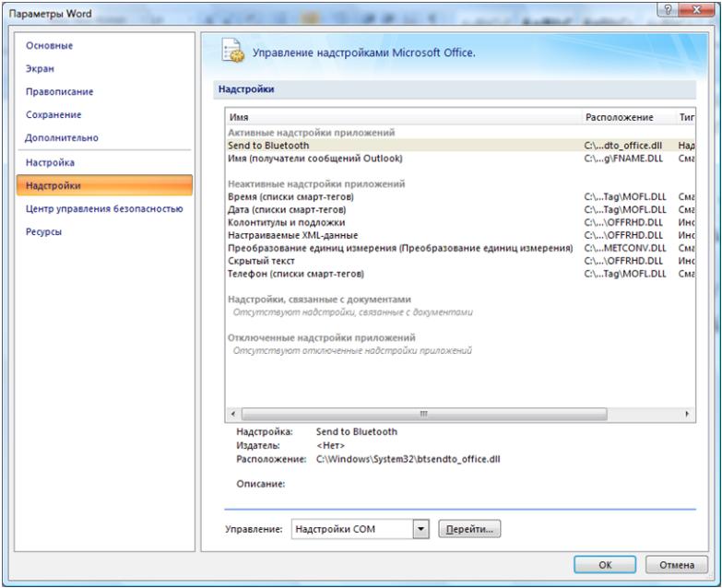
Task: Click the Перейти... button
Action: click(x=469, y=529)
